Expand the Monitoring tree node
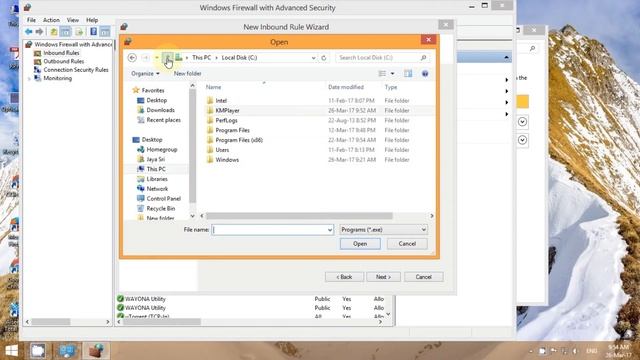Viewport: 640px width, 360px height. (29, 78)
